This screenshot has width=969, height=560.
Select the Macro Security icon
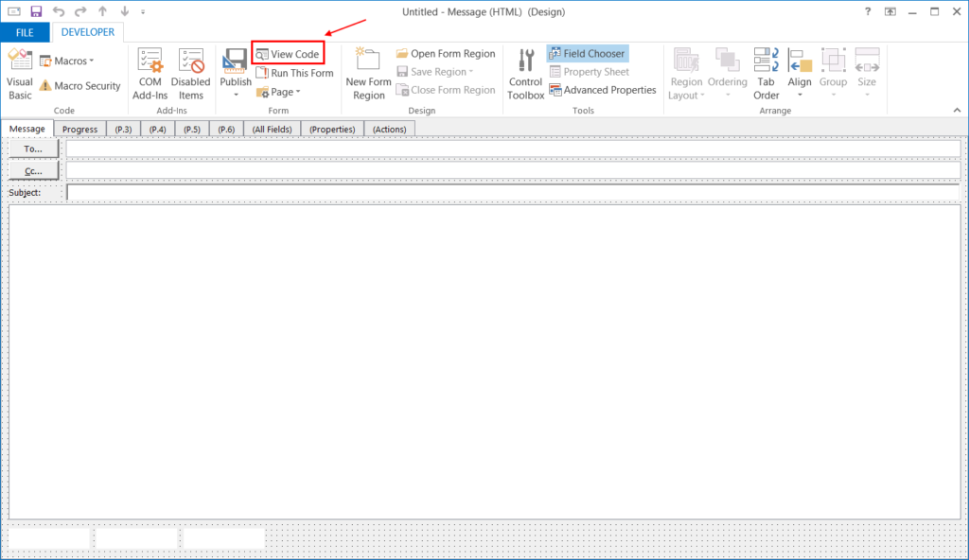(80, 86)
